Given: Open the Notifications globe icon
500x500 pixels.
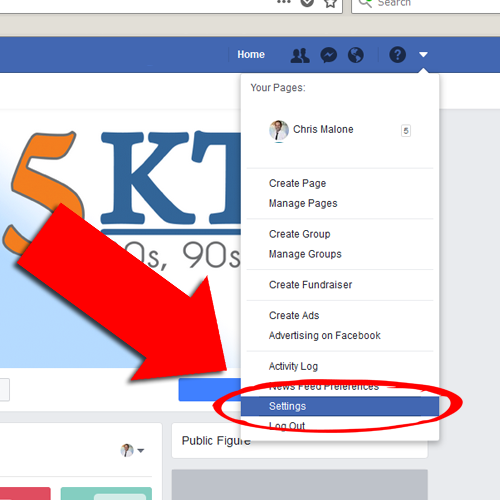Looking at the screenshot, I should click(356, 55).
